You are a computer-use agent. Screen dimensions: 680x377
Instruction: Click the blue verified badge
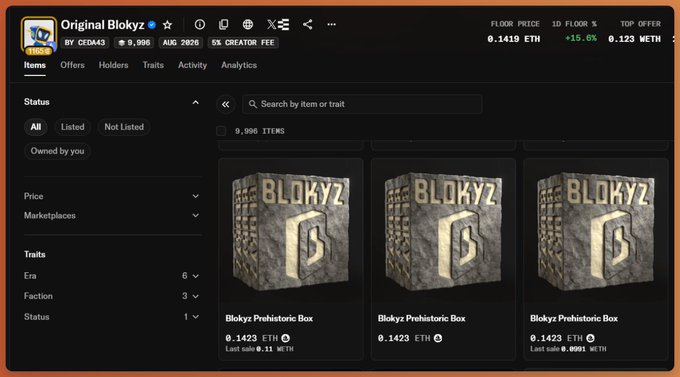coord(152,25)
